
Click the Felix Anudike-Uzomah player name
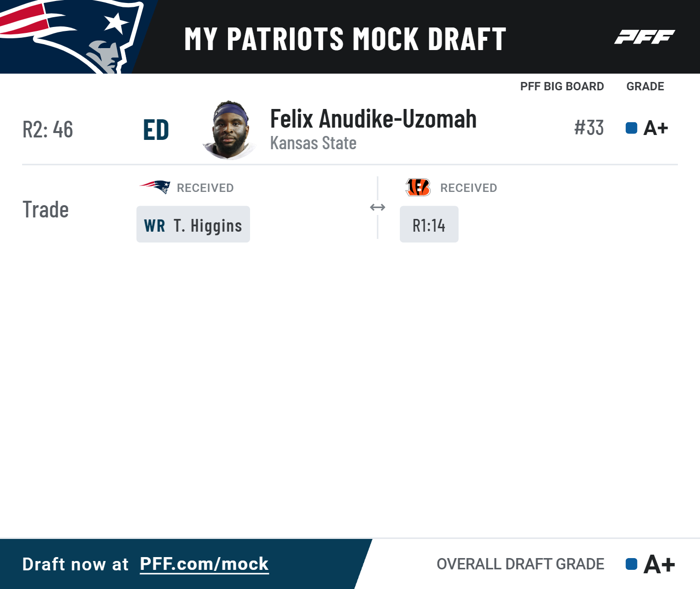[373, 119]
